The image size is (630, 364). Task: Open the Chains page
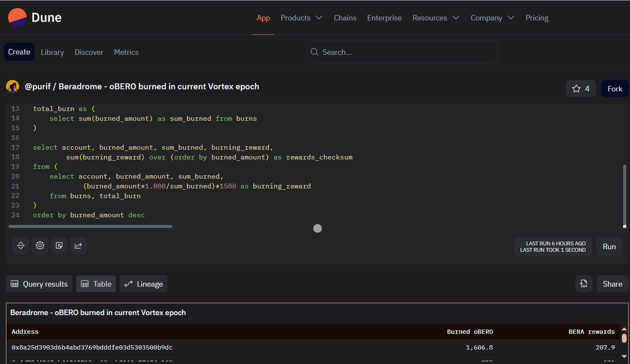345,18
